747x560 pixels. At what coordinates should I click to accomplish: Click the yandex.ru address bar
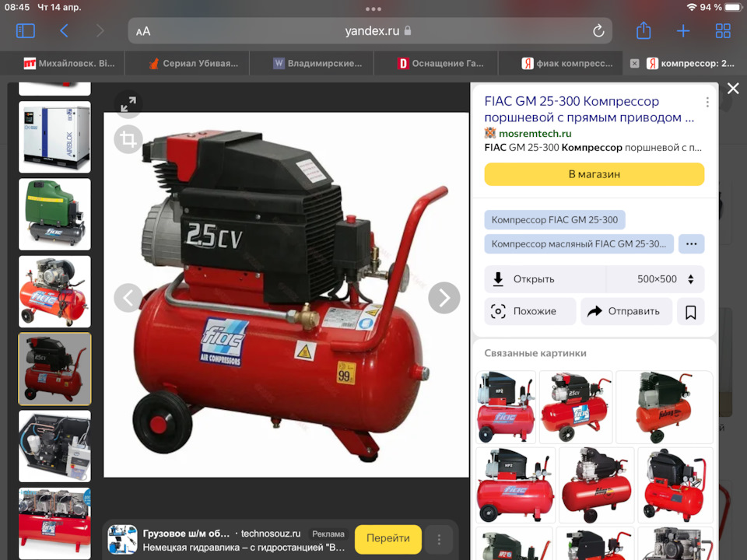tap(370, 31)
